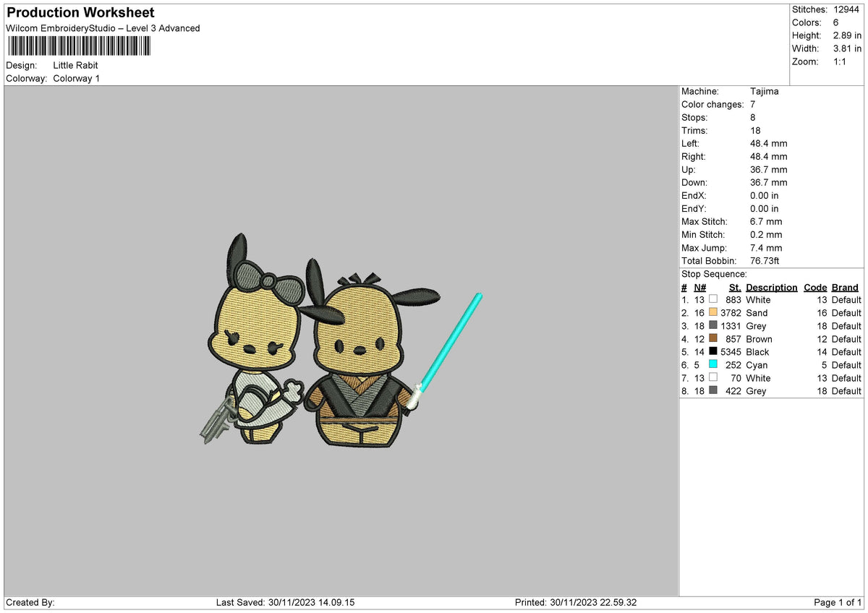The image size is (868, 613).
Task: Click the 'Right:' label
Action: coord(693,156)
